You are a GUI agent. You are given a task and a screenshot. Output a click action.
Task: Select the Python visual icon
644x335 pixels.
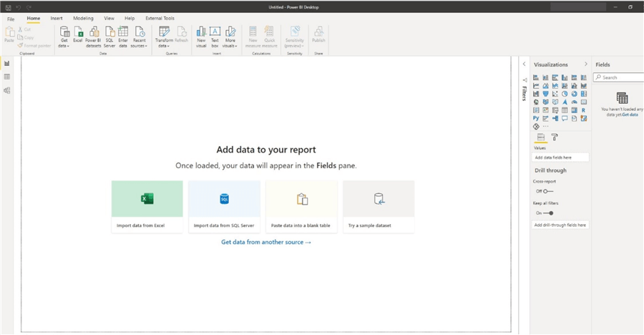(536, 118)
